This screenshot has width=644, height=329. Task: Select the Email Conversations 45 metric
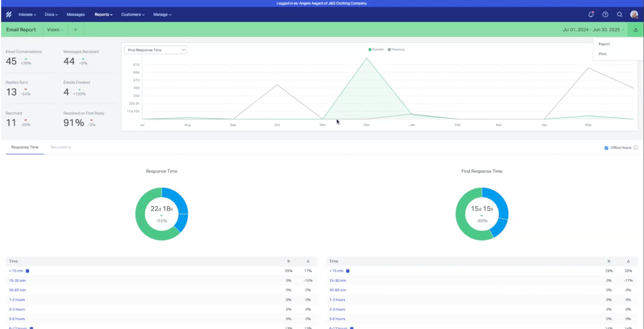pos(24,58)
